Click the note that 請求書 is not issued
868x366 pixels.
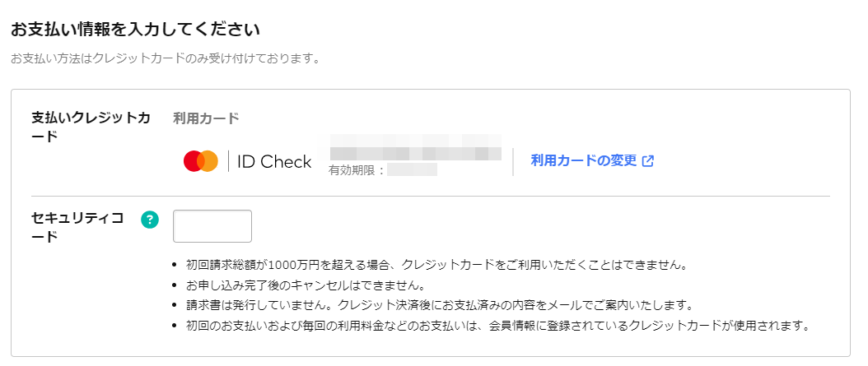(440, 304)
